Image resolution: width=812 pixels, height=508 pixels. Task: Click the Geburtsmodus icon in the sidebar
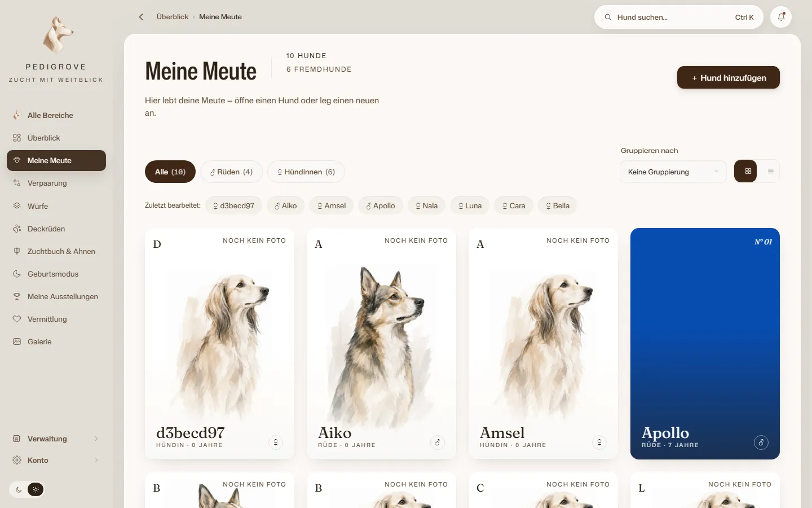(17, 274)
